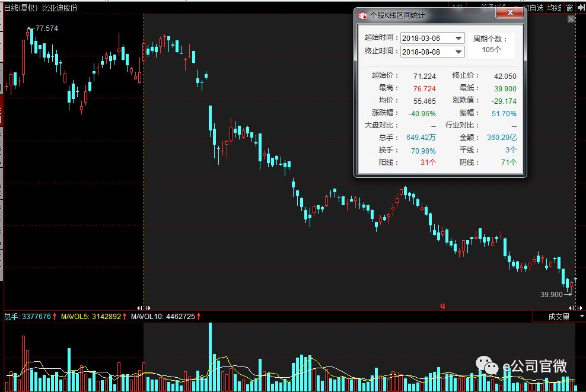The width and height of the screenshot is (586, 392).
Task: Click the 比亚迪股份 stock name
Action: coord(59,8)
